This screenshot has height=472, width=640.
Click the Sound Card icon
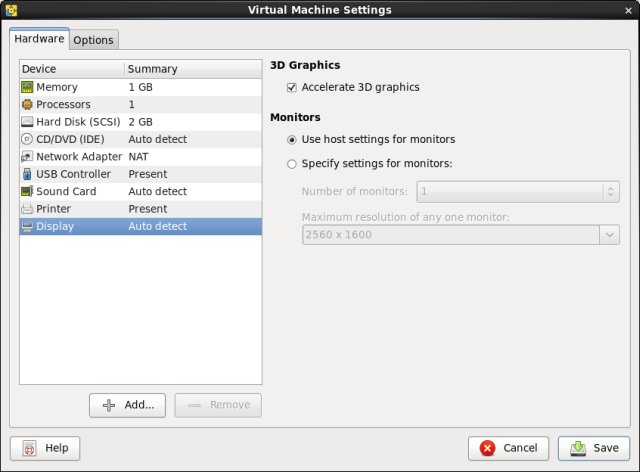pyautogui.click(x=27, y=191)
